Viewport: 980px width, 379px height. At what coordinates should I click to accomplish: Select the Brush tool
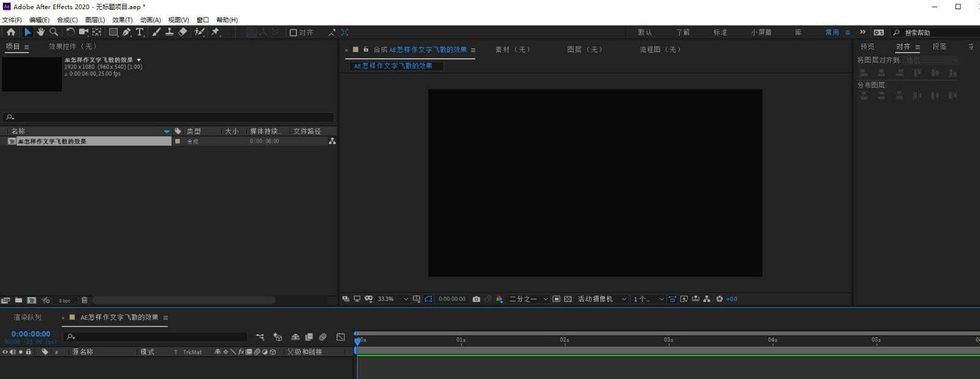click(156, 32)
